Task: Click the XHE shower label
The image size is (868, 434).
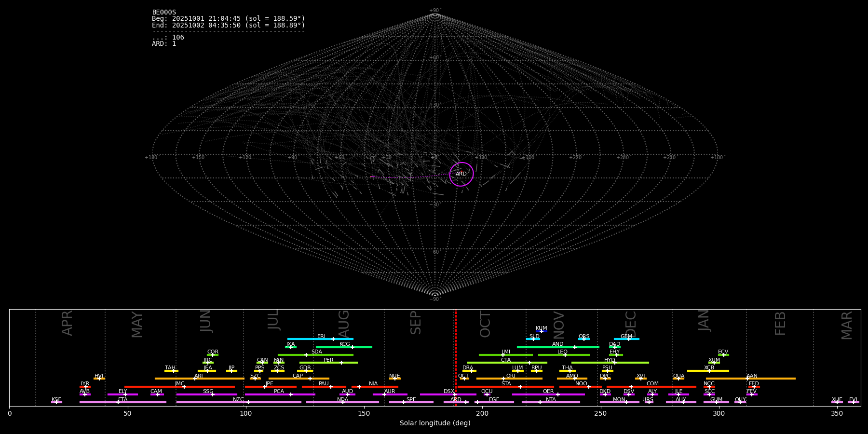Action: pyautogui.click(x=837, y=400)
